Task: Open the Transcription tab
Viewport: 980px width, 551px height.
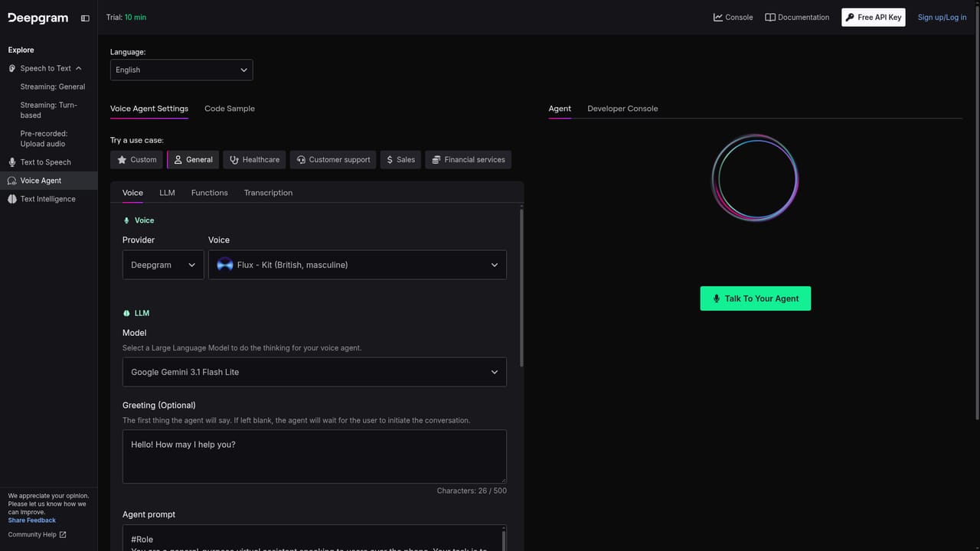Action: pos(268,193)
